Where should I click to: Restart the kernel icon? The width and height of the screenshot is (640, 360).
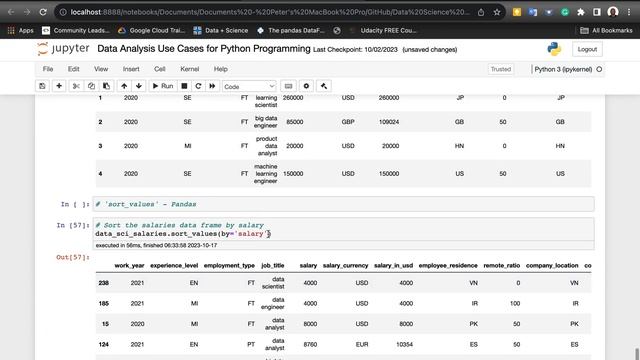pos(198,86)
